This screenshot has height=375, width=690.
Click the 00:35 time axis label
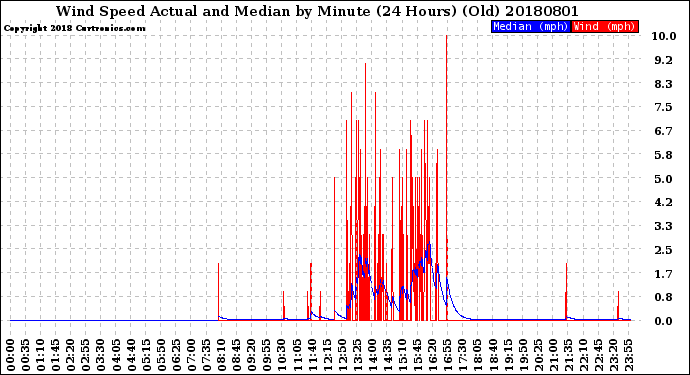click(x=26, y=355)
